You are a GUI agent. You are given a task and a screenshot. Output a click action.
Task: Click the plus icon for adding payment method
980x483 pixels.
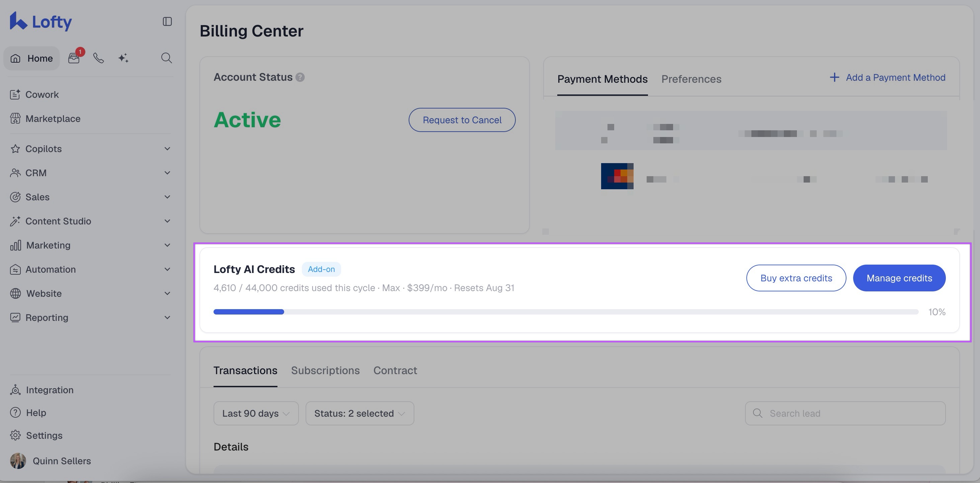tap(834, 77)
